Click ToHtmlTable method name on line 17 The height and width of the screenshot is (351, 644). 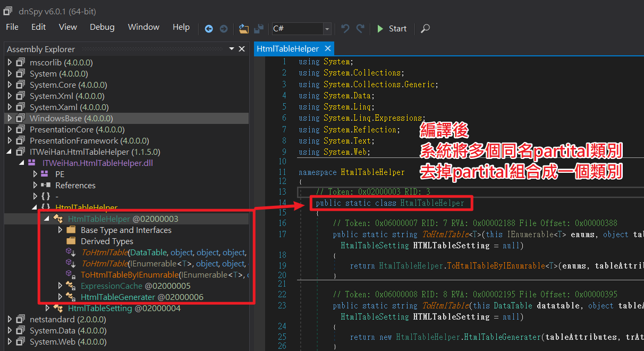pyautogui.click(x=445, y=234)
